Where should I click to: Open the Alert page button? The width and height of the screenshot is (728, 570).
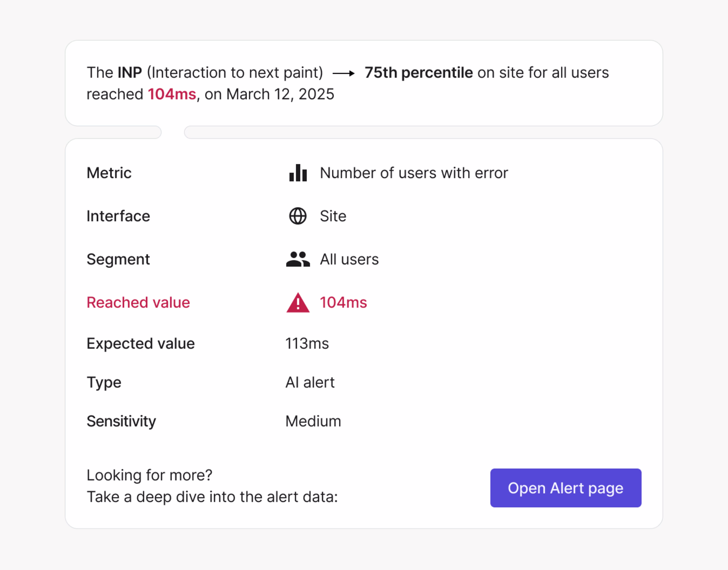pyautogui.click(x=566, y=488)
